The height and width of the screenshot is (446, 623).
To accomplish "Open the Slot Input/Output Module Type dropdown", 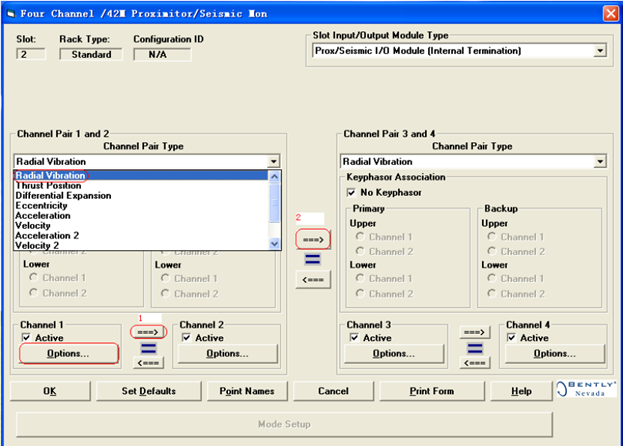I will click(600, 50).
